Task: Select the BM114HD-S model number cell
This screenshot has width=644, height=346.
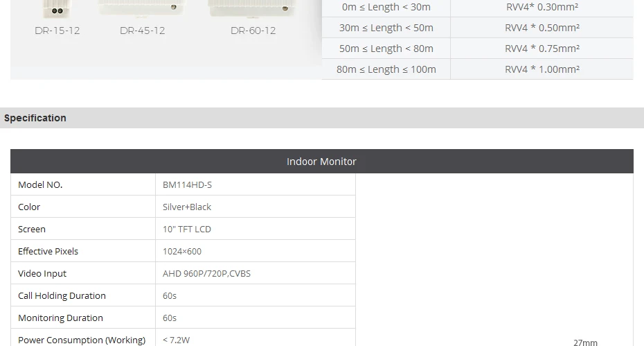Action: [x=256, y=184]
